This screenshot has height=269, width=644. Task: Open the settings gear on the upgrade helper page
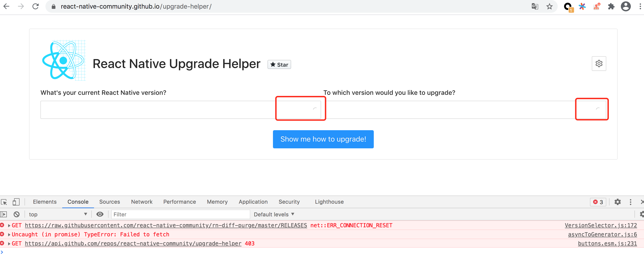point(599,64)
